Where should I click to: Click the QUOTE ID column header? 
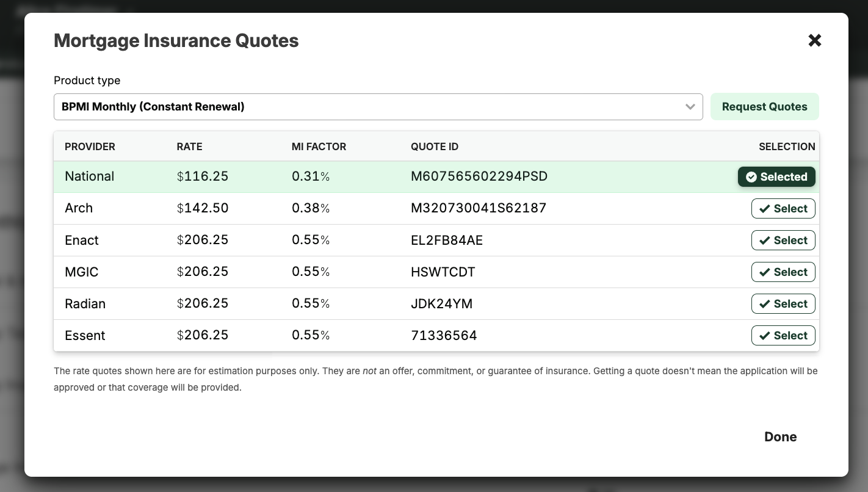pos(435,147)
